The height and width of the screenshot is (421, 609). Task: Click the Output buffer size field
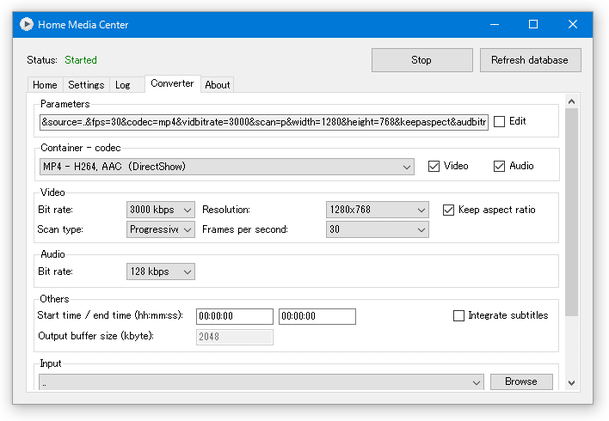pyautogui.click(x=235, y=337)
